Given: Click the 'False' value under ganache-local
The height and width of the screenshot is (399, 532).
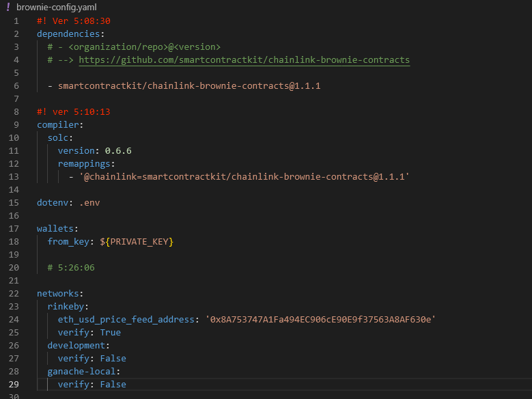Looking at the screenshot, I should click(x=113, y=385).
